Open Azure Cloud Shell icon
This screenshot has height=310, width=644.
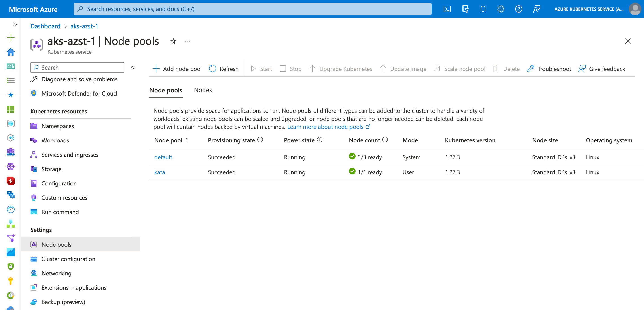tap(447, 9)
